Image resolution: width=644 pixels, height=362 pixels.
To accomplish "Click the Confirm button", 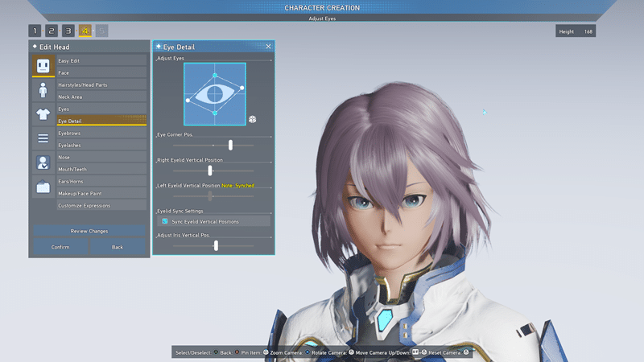I will [60, 247].
